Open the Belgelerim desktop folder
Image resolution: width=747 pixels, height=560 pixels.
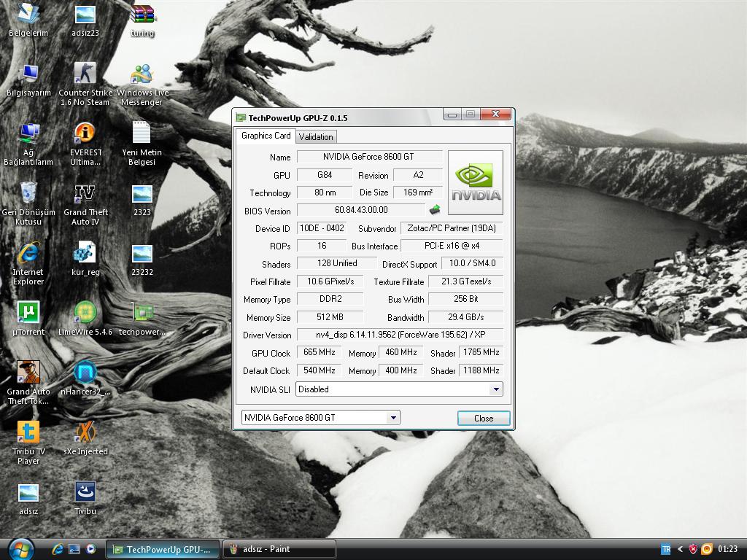28,19
